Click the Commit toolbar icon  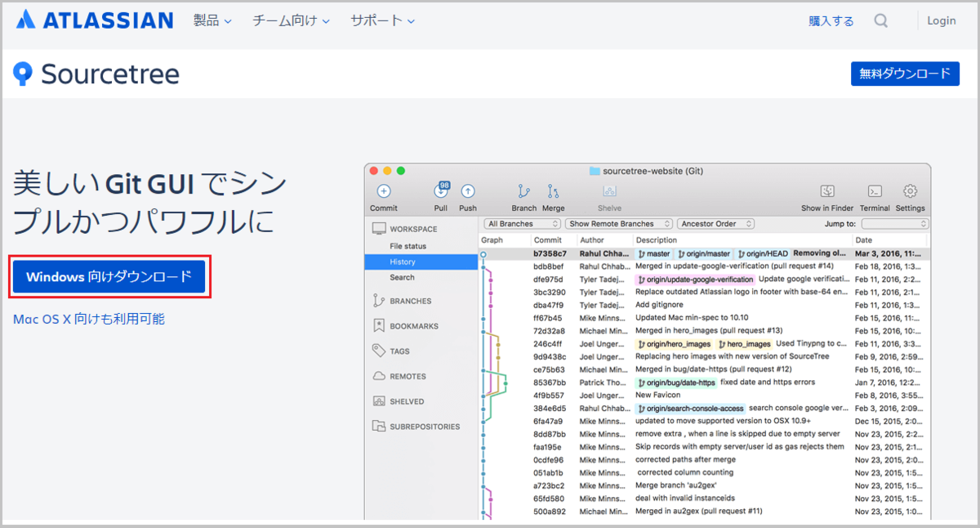click(384, 191)
